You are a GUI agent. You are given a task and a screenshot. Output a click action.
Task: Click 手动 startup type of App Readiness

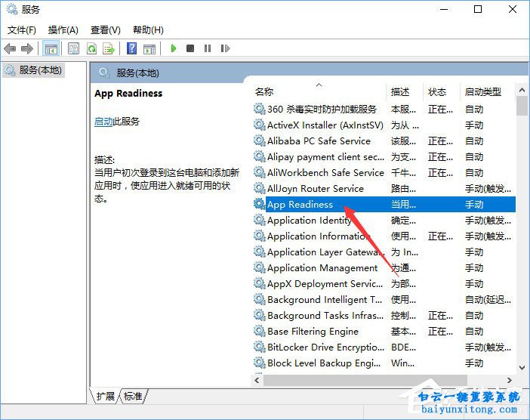[474, 204]
